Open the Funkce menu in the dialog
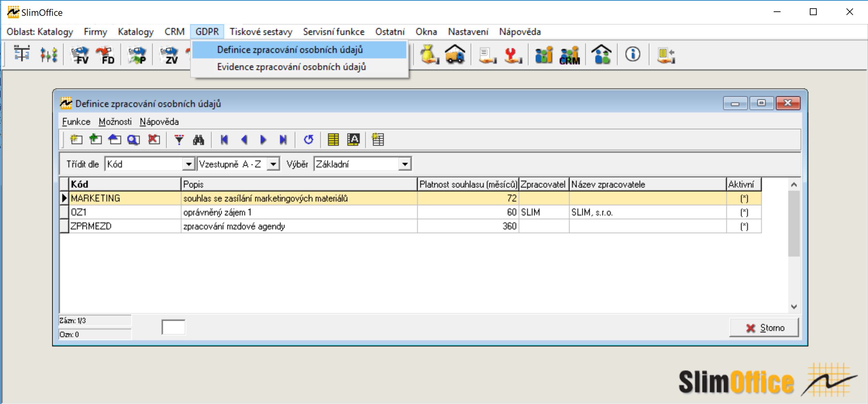The height and width of the screenshot is (404, 868). click(x=76, y=122)
